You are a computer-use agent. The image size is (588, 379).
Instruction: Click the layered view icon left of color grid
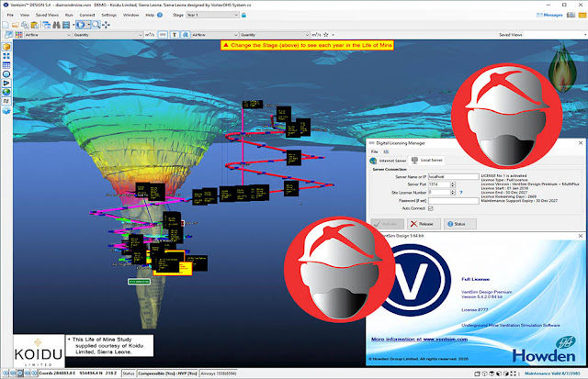coord(8,35)
